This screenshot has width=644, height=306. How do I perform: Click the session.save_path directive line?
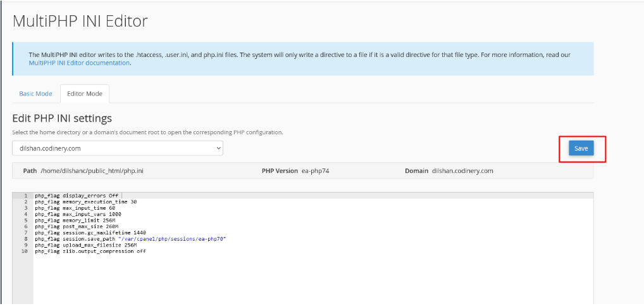130,239
